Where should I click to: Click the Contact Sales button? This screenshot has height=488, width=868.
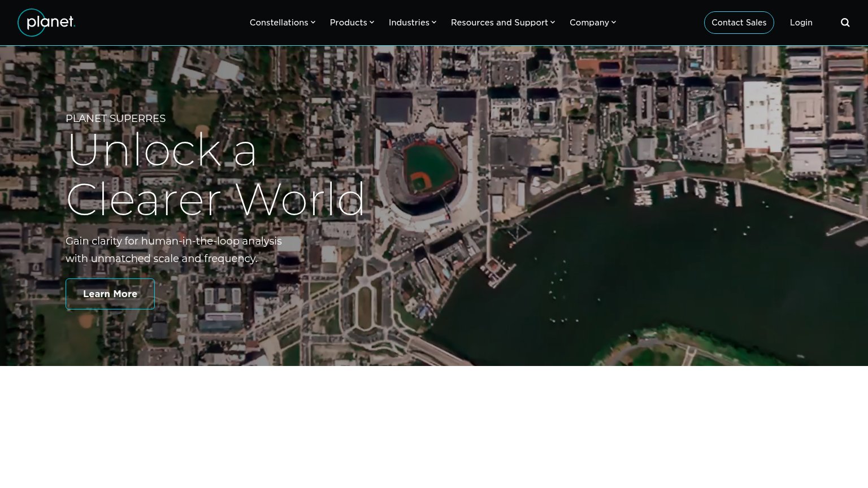coord(739,23)
